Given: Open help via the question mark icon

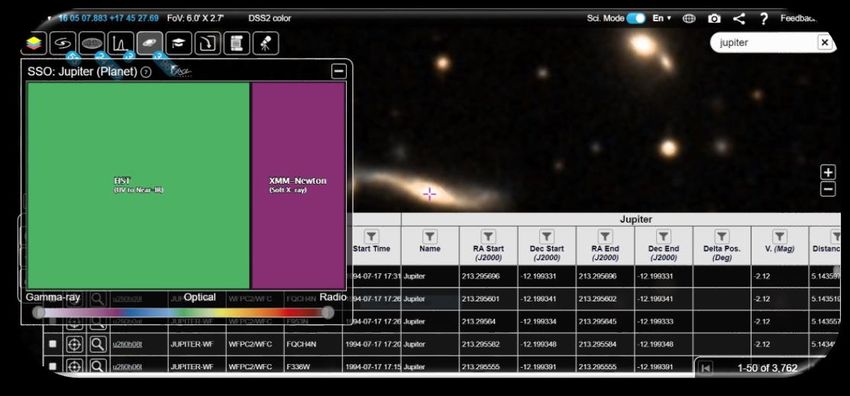Looking at the screenshot, I should [763, 19].
